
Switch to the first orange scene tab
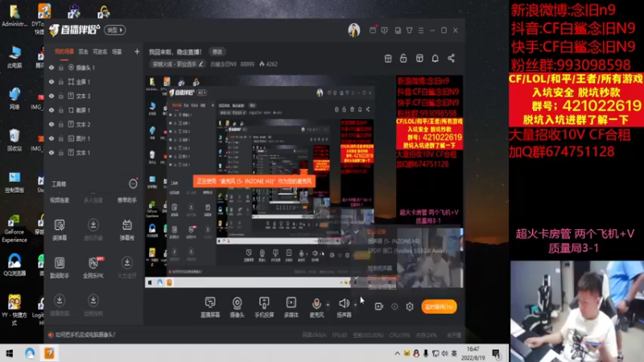tap(64, 51)
